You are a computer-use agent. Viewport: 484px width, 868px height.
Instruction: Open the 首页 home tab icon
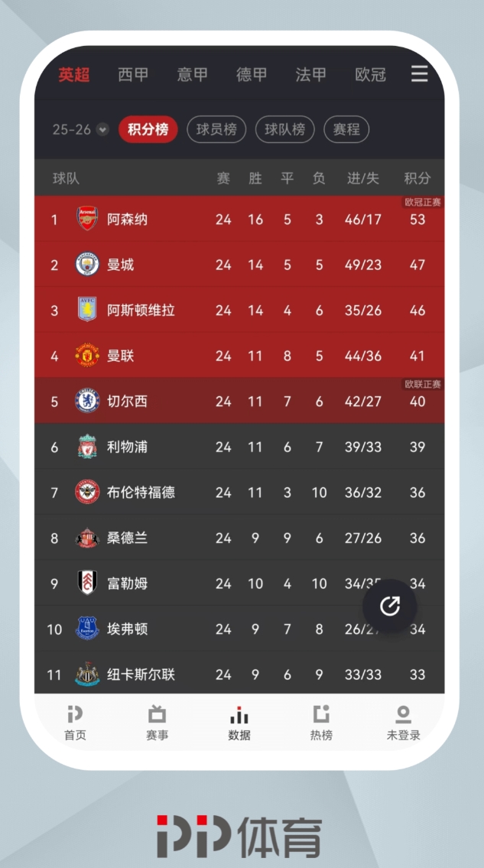click(74, 714)
